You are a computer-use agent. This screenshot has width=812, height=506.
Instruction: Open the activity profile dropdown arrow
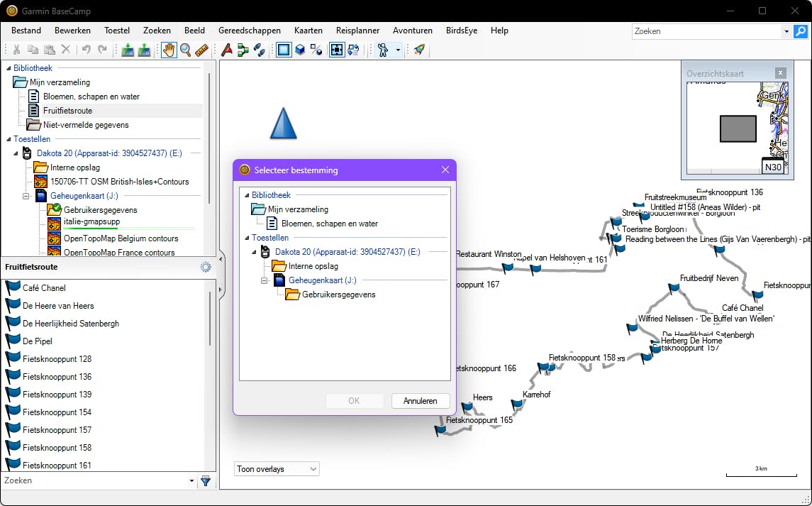[398, 50]
